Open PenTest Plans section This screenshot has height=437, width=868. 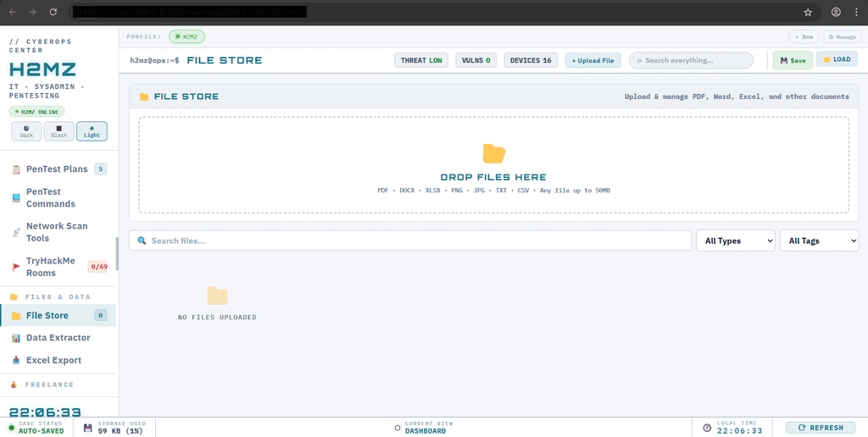(x=58, y=169)
